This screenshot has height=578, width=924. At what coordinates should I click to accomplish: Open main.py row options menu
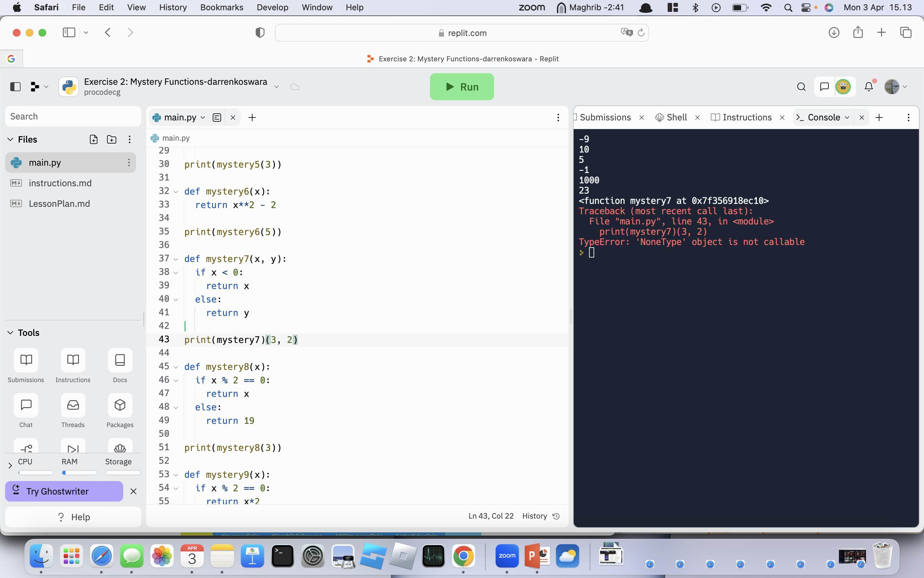pos(129,162)
